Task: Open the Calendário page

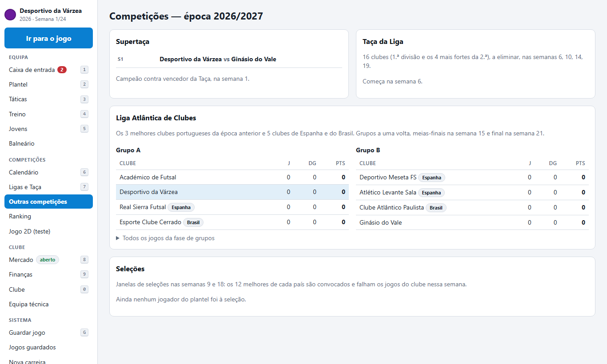Action: click(x=48, y=172)
